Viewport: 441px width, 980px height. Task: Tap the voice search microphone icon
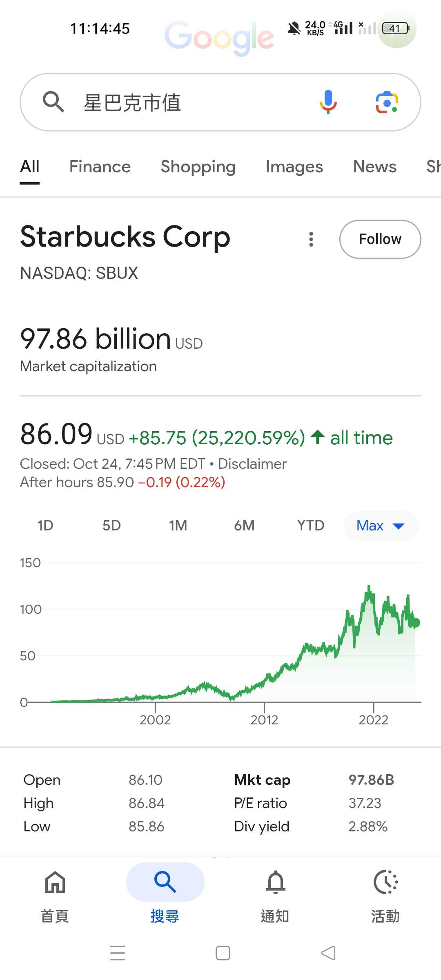[x=328, y=102]
